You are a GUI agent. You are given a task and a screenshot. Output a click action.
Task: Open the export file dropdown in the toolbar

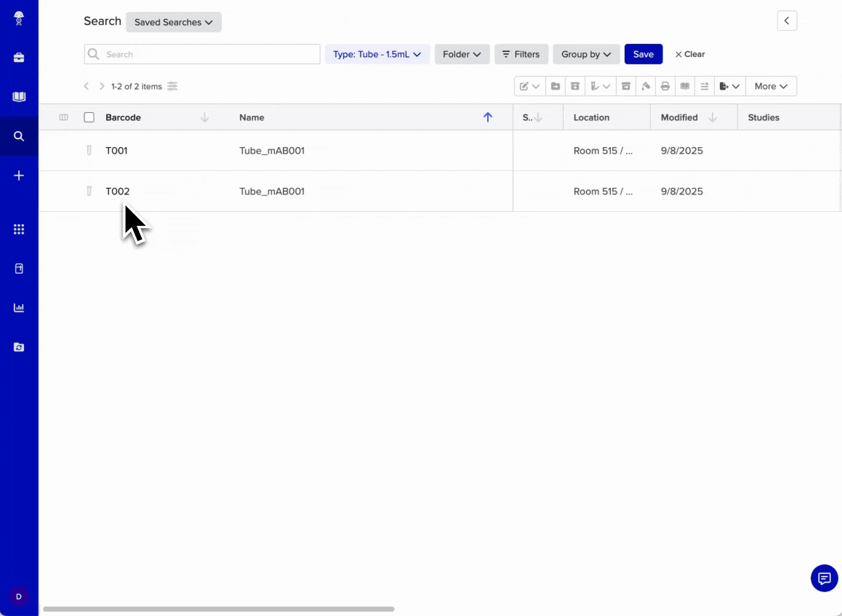point(730,86)
